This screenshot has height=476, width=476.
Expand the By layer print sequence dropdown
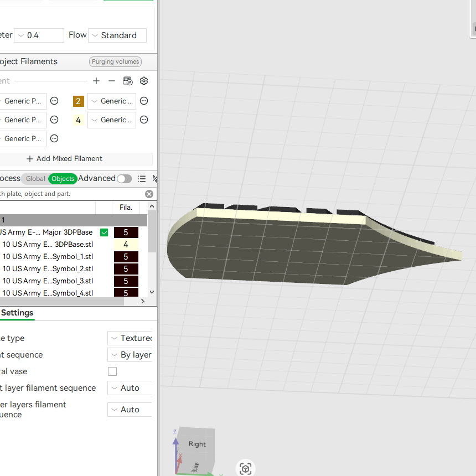point(130,355)
